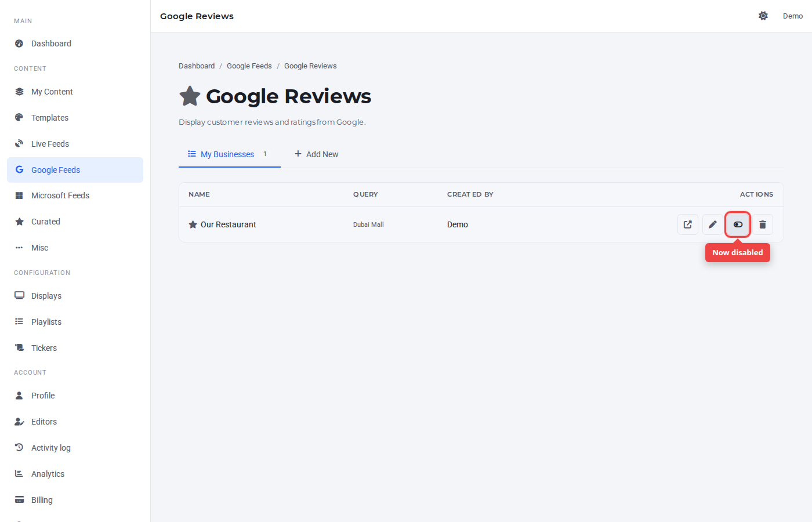Click the Templates palette icon
Image resolution: width=812 pixels, height=522 pixels.
point(19,118)
